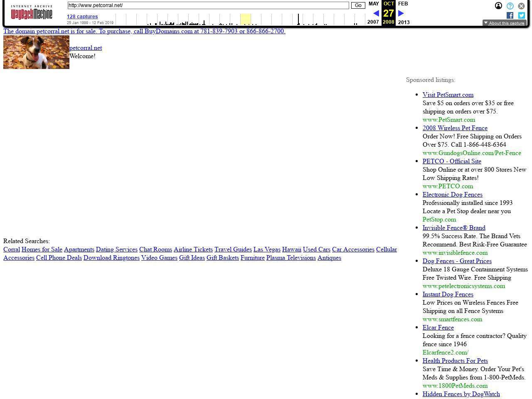Click the Wayback URL input field
532x399 pixels.
[208, 5]
